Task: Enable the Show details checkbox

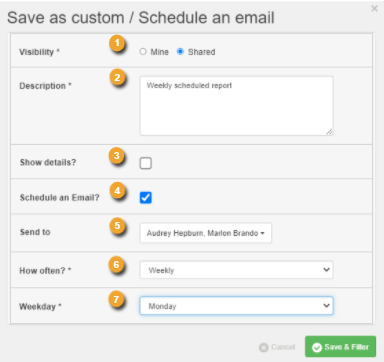Action: click(x=146, y=163)
